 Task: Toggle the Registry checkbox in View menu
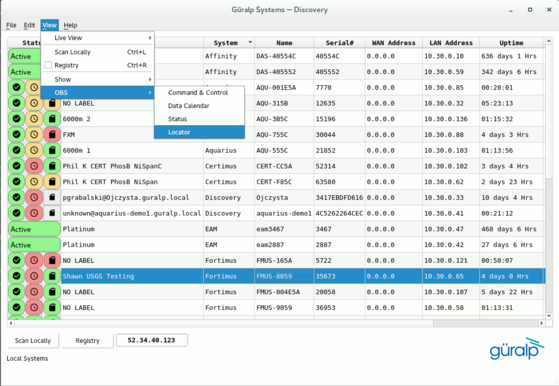point(48,65)
